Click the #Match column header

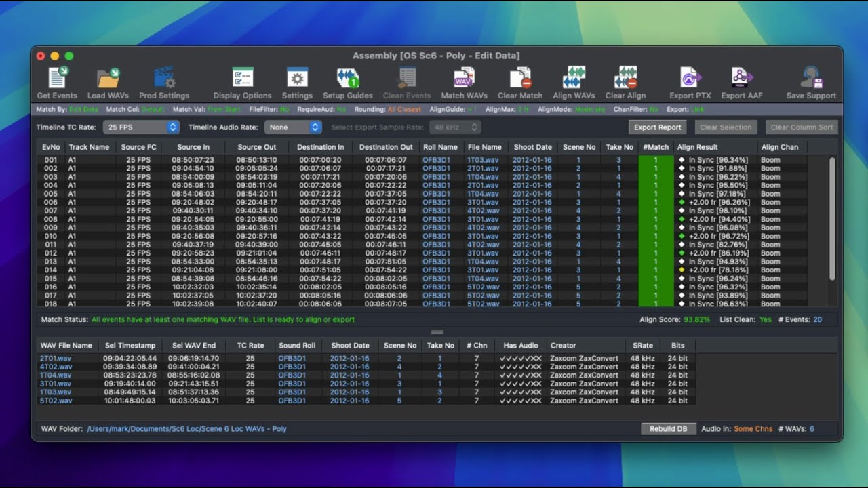655,147
